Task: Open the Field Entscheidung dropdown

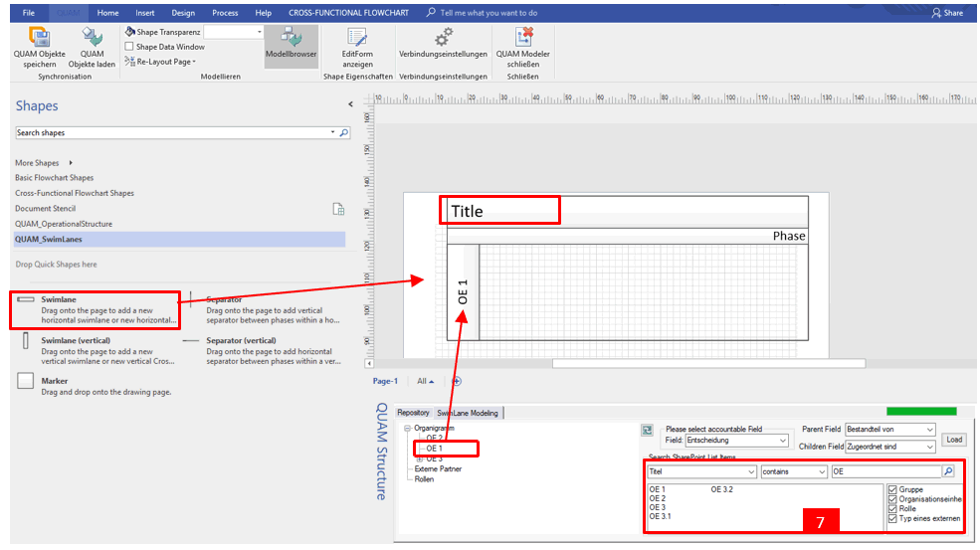Action: (736, 440)
